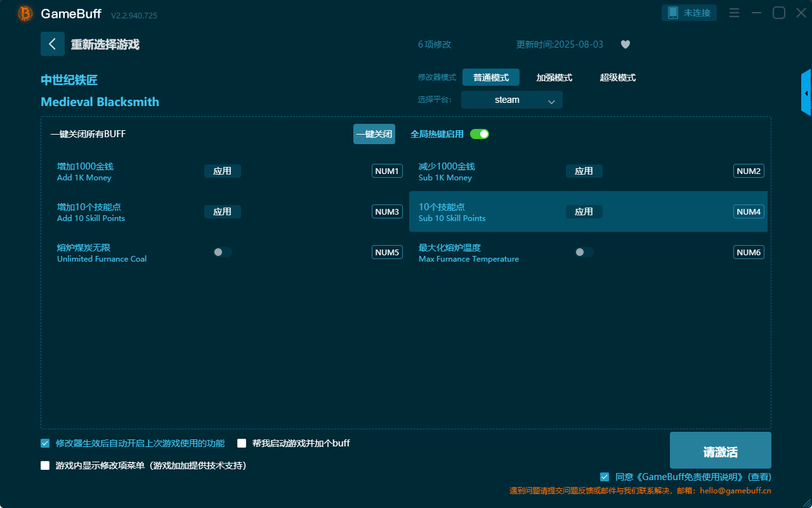
Task: Click the 6项修改 count text
Action: point(435,44)
